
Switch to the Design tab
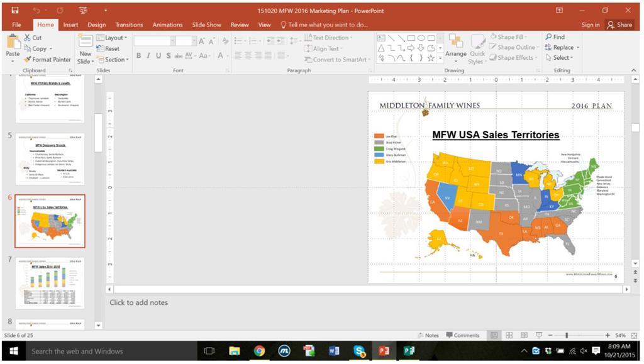click(96, 25)
